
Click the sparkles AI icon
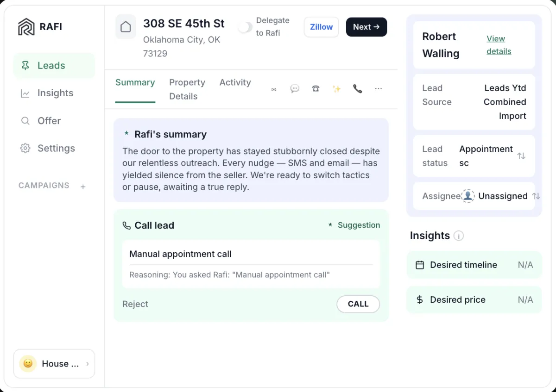coord(336,88)
